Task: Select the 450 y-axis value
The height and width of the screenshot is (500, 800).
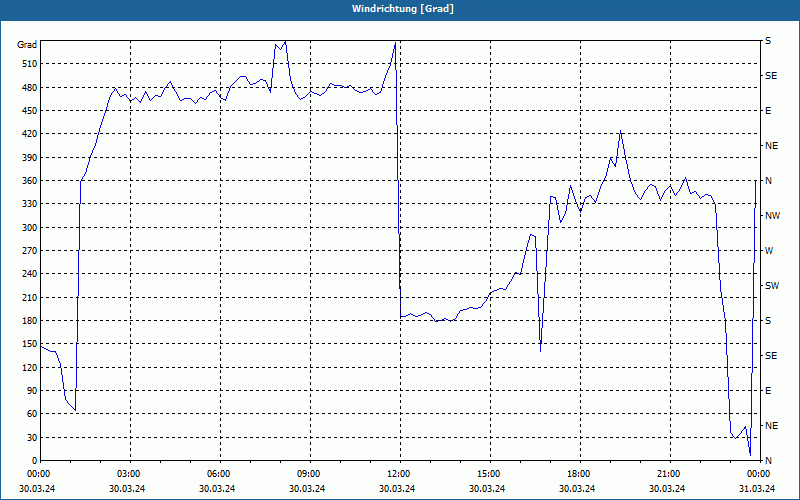Action: pos(30,111)
